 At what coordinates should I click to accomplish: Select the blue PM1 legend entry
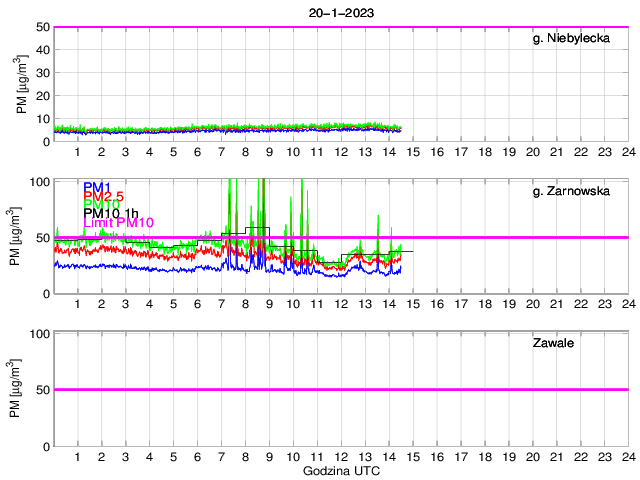point(97,187)
